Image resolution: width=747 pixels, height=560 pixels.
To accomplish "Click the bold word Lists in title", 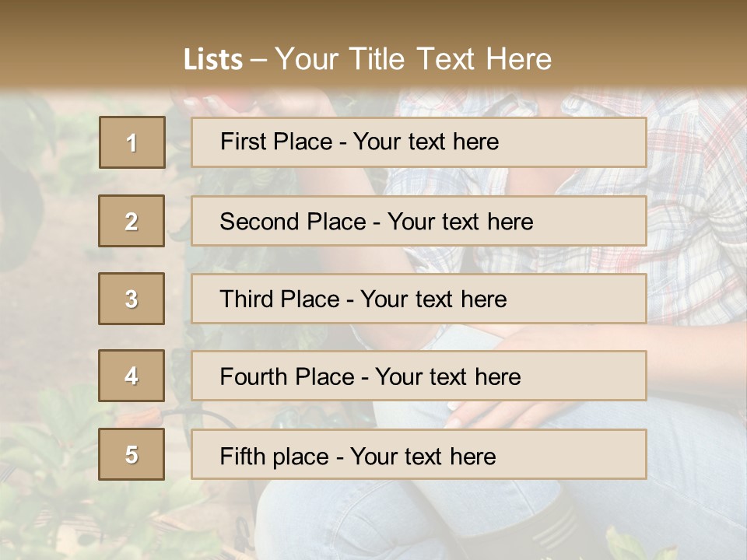I will (x=213, y=60).
